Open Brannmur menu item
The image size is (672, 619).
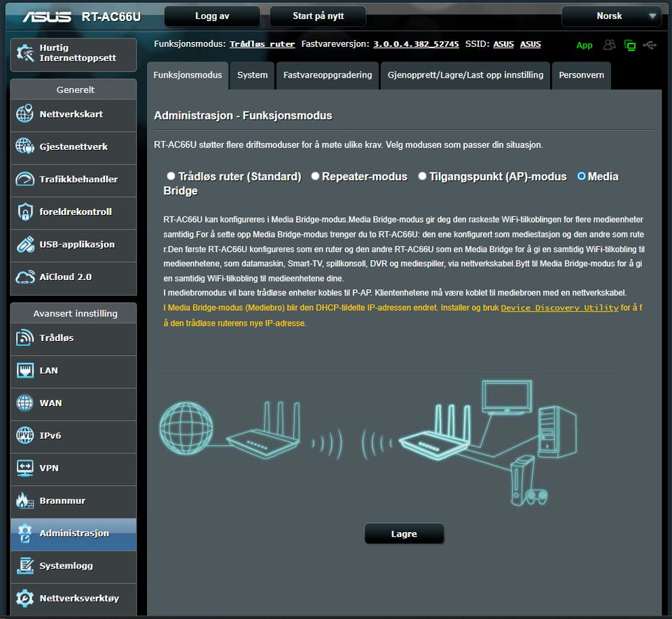[x=73, y=501]
